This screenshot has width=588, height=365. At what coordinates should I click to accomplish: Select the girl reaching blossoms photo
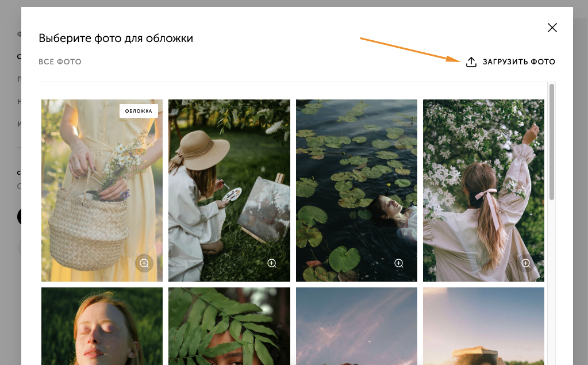pyautogui.click(x=483, y=191)
